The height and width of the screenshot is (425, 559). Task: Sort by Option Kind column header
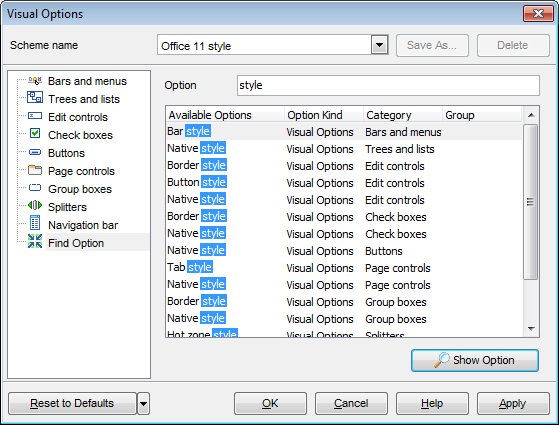coord(324,115)
